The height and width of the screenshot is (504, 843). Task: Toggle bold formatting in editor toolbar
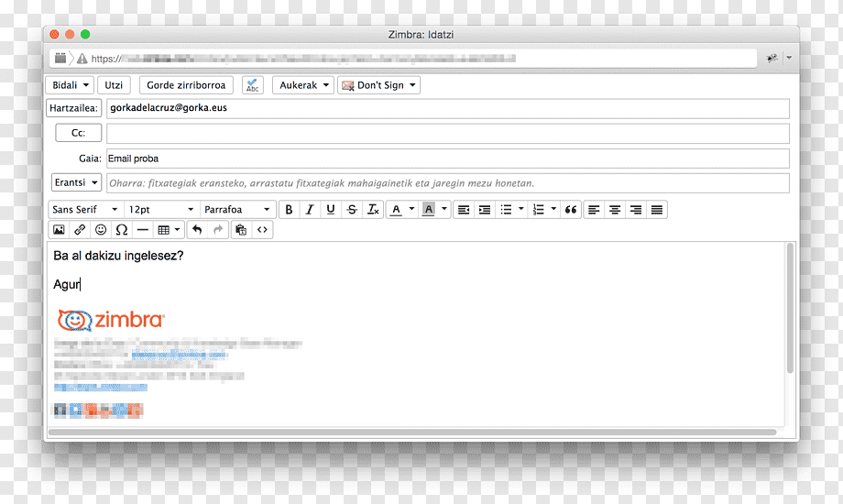[289, 210]
